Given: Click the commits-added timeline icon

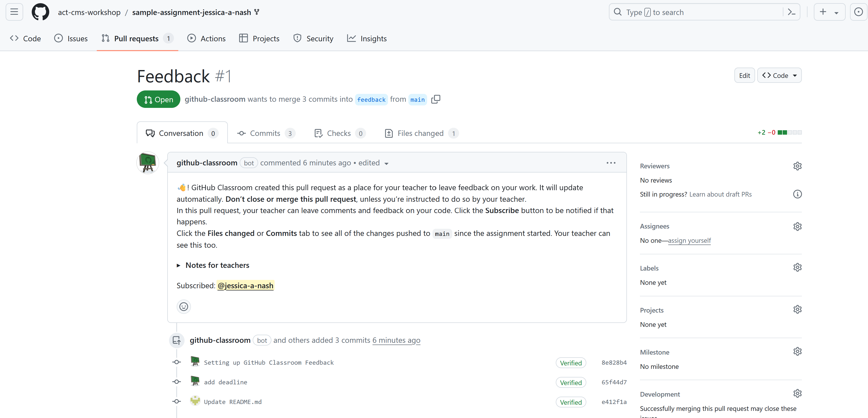Looking at the screenshot, I should [x=177, y=340].
